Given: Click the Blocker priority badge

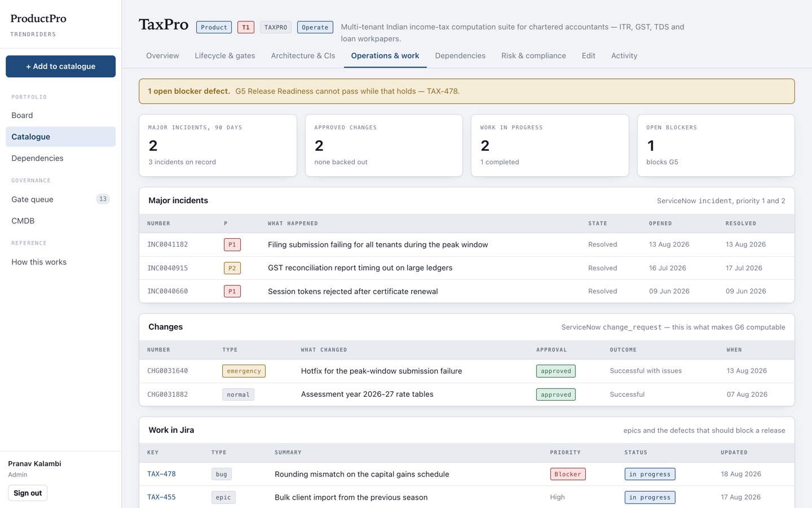Looking at the screenshot, I should 568,474.
